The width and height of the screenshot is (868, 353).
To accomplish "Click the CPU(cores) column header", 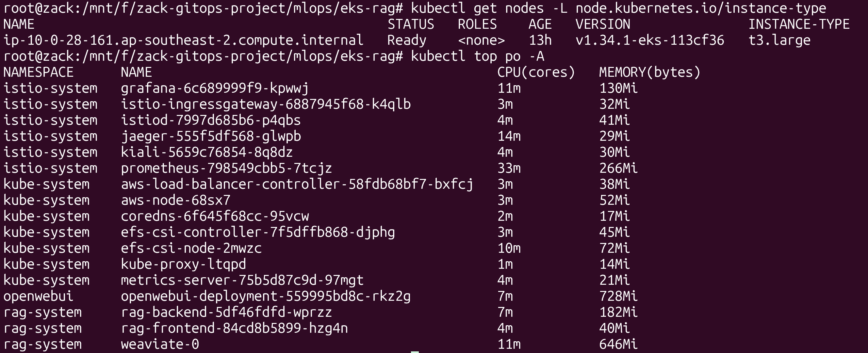I will (536, 72).
